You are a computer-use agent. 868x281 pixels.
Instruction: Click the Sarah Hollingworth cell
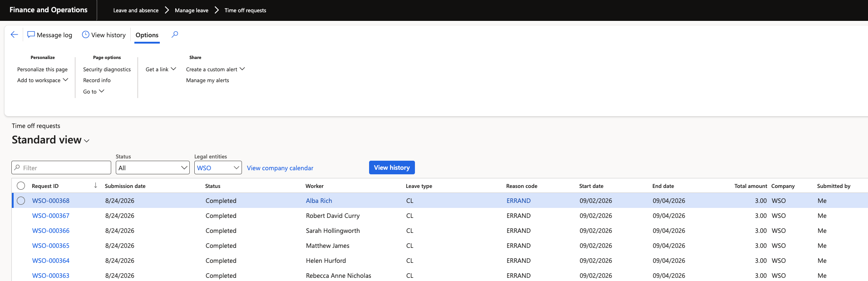pyautogui.click(x=333, y=231)
